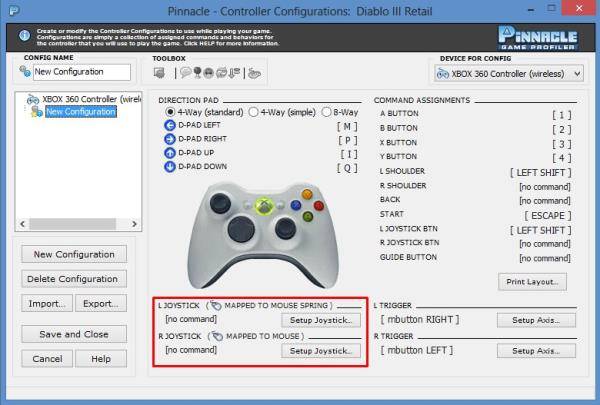This screenshot has height=405, width=600.
Task: Click the X BUTTON assignment [ 3 ]
Action: click(561, 144)
